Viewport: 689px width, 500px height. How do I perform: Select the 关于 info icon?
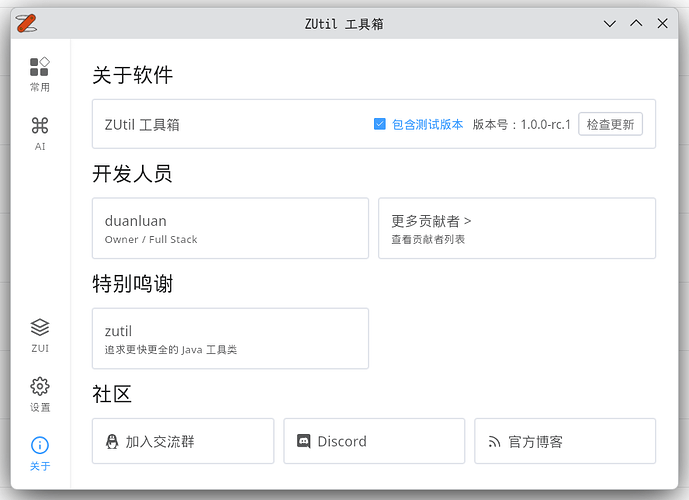pyautogui.click(x=40, y=445)
